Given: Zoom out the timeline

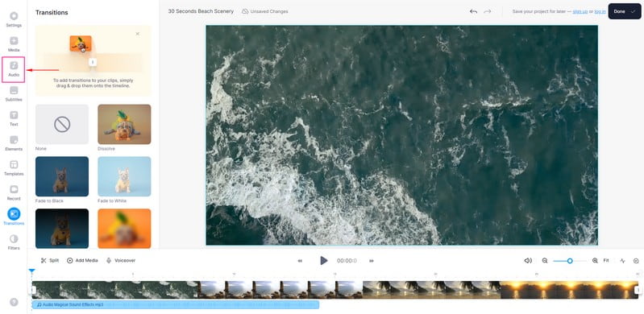Looking at the screenshot, I should (545, 261).
